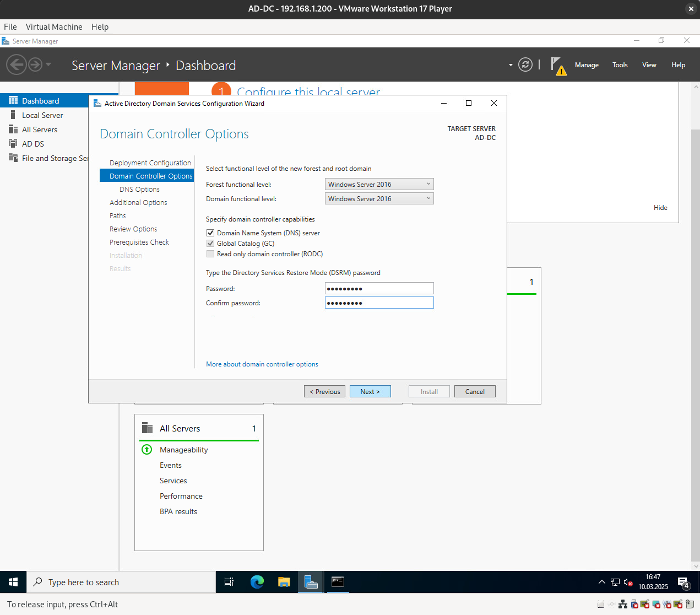Open the Command Prompt taskbar icon
Screen dimensions: 700x615
(338, 582)
